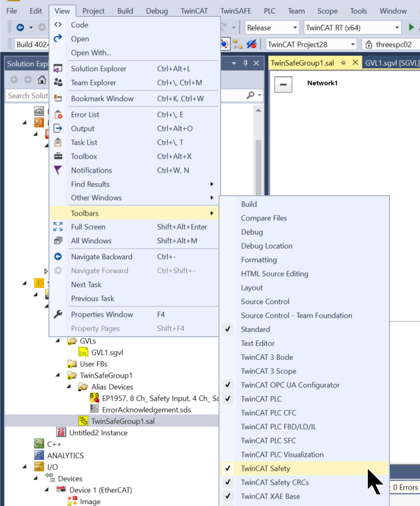Click the All Windows icon
Viewport: 420px width, 506px height.
[58, 241]
